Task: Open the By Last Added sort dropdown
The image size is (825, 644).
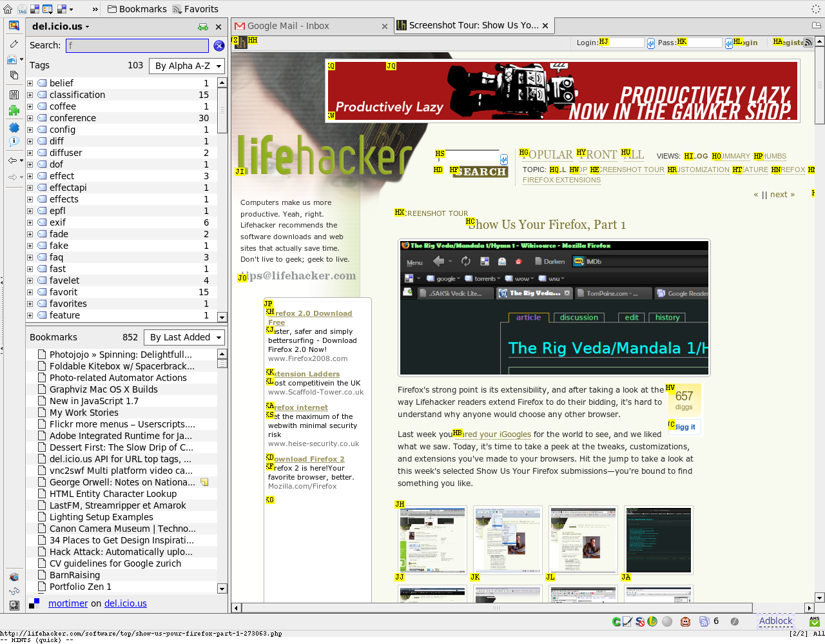Action: pos(184,337)
